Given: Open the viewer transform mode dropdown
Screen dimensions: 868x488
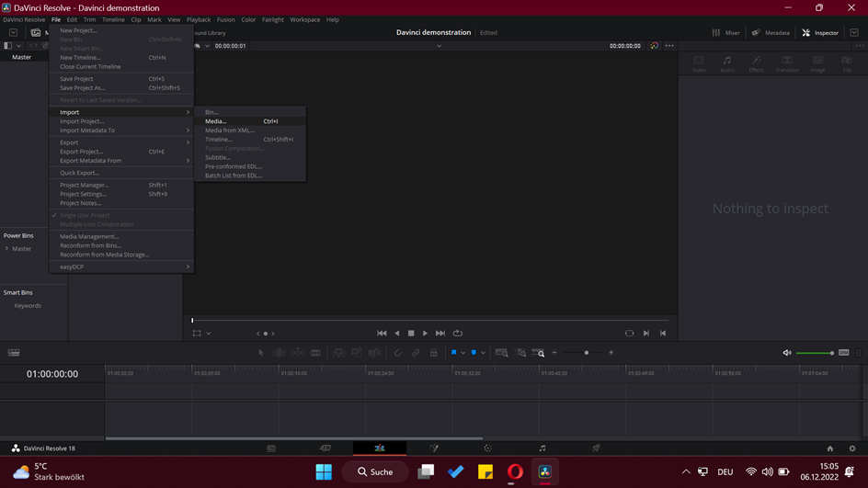Looking at the screenshot, I should (x=209, y=334).
